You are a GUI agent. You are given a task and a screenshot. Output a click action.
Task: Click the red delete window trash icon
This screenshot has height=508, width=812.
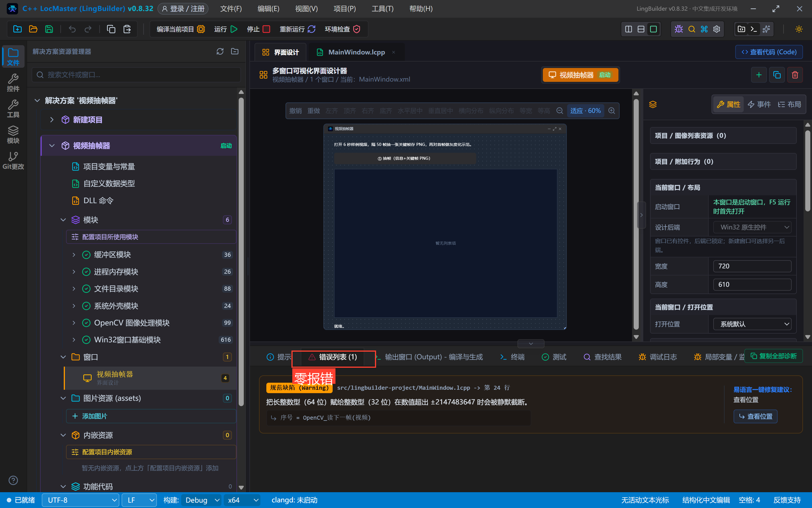point(795,75)
